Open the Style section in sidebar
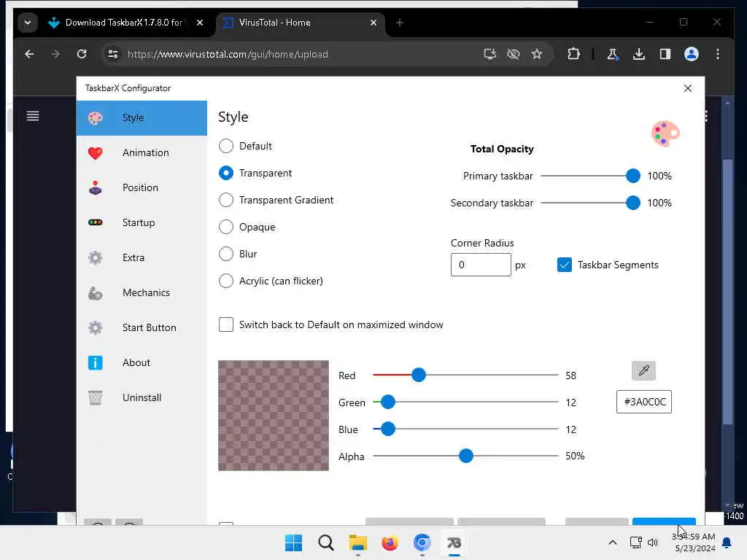Viewport: 747px width, 560px height. tap(142, 117)
